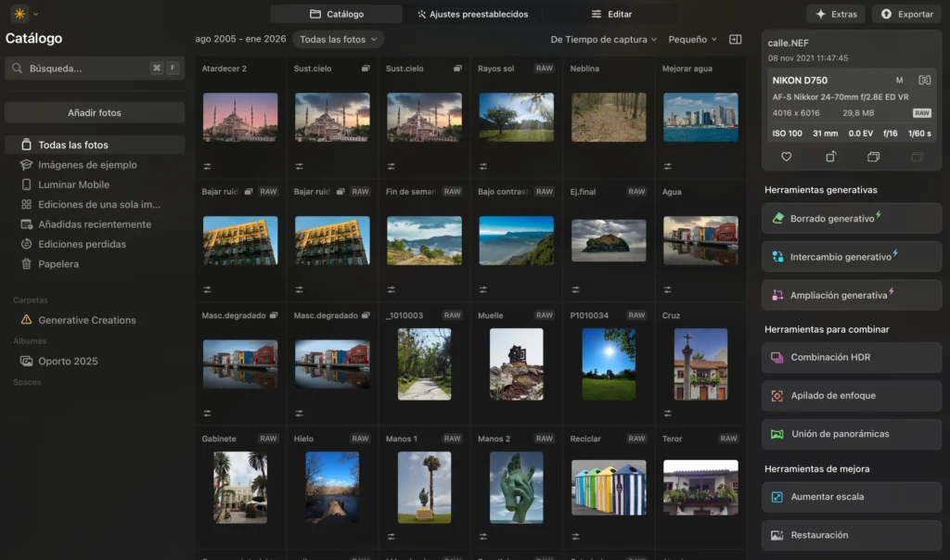
Task: Click the warning icon next to Generative Creations
Action: tap(26, 320)
